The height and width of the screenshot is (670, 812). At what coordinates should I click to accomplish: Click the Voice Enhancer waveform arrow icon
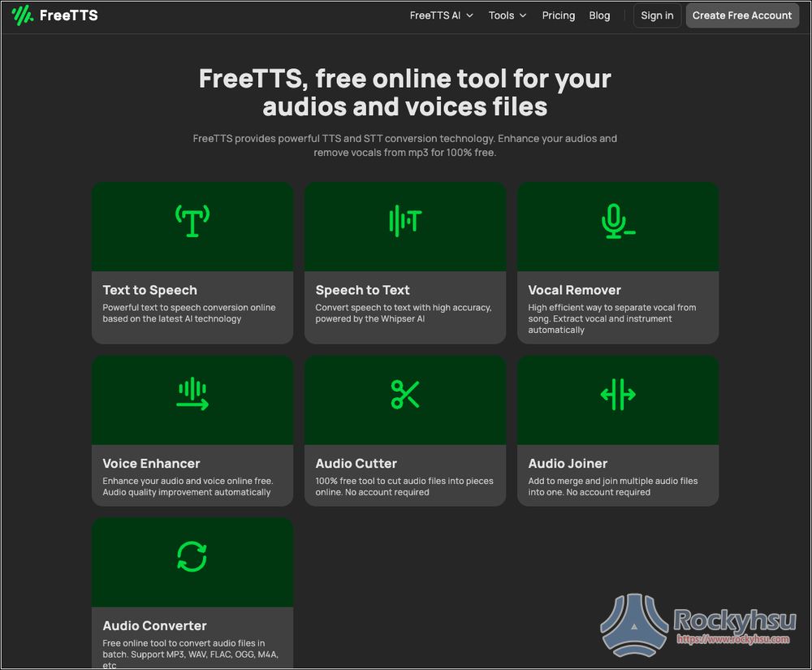click(192, 394)
